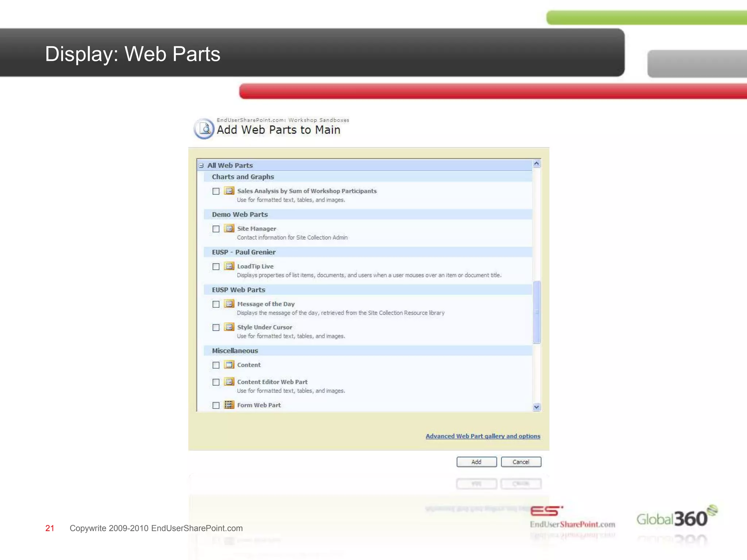Click the Add button
This screenshot has width=747, height=560.
pyautogui.click(x=476, y=462)
